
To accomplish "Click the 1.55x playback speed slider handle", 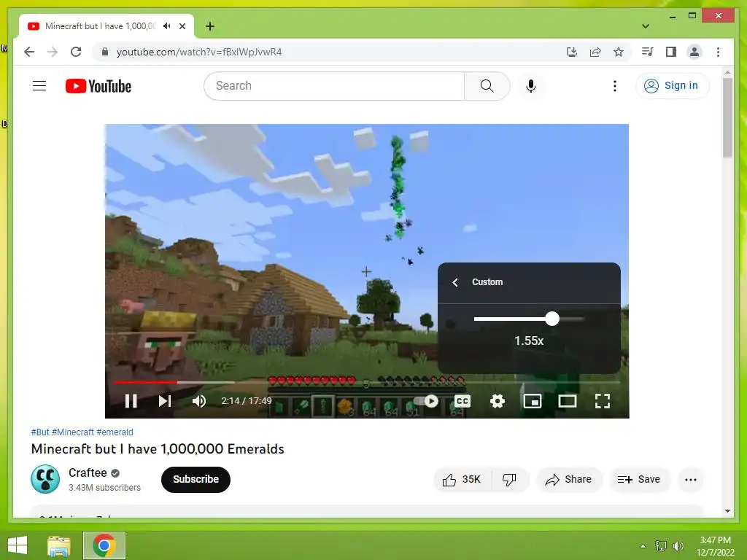I will (x=552, y=319).
